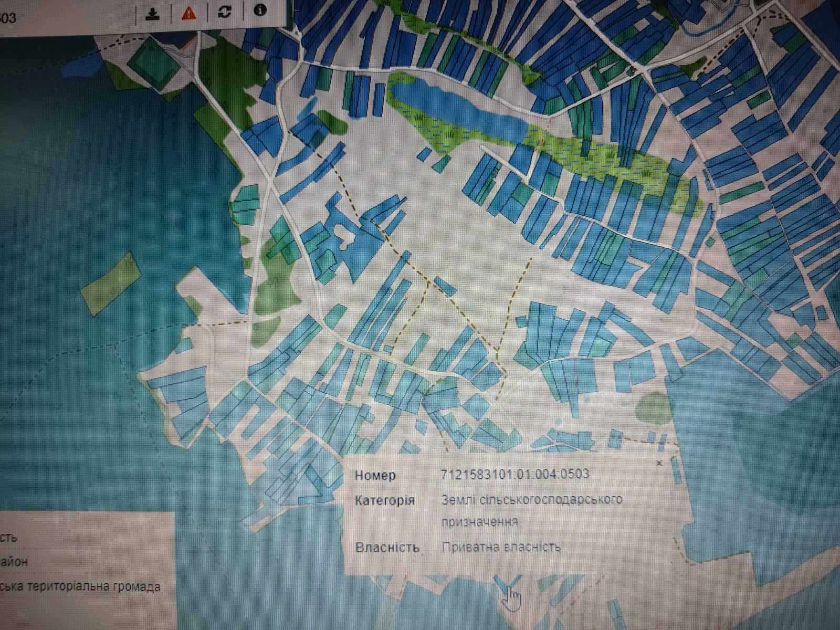Click the cadastral number 7121583101:01:004:0503

[x=516, y=474]
